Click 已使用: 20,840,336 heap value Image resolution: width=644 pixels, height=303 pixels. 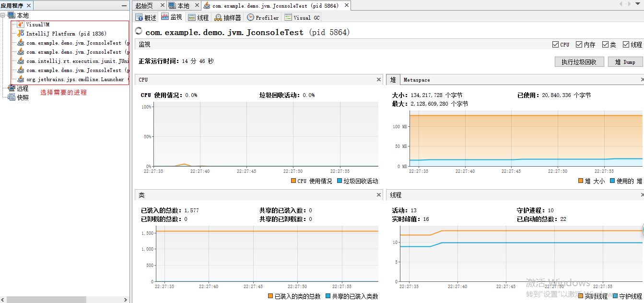554,95
